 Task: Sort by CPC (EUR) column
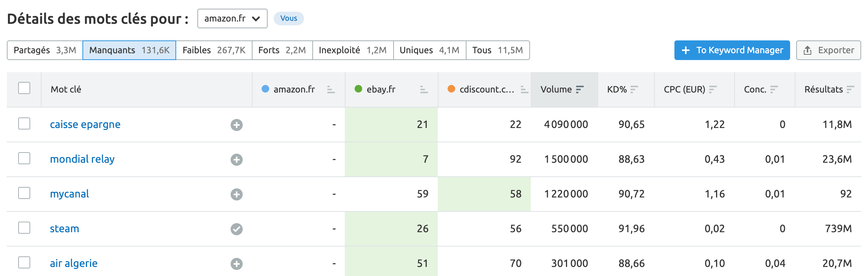tap(713, 89)
